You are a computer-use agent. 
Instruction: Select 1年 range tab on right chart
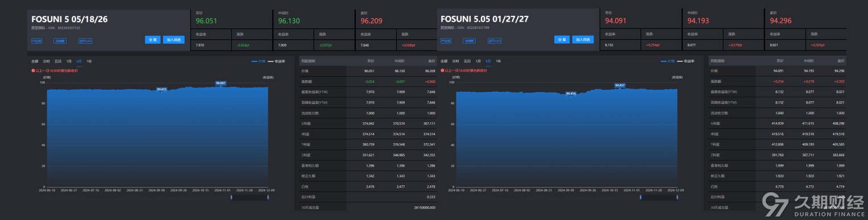pos(499,61)
